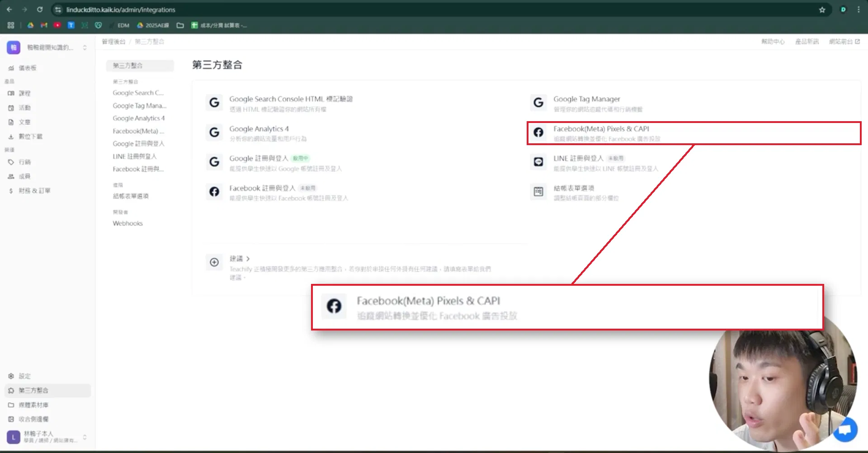The image size is (868, 453).
Task: Open the site information icon beside the URL
Action: click(x=58, y=9)
